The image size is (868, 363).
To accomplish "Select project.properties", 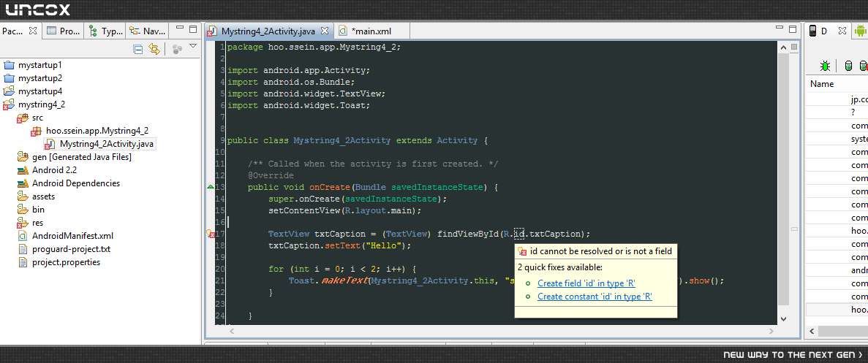I will click(x=59, y=262).
